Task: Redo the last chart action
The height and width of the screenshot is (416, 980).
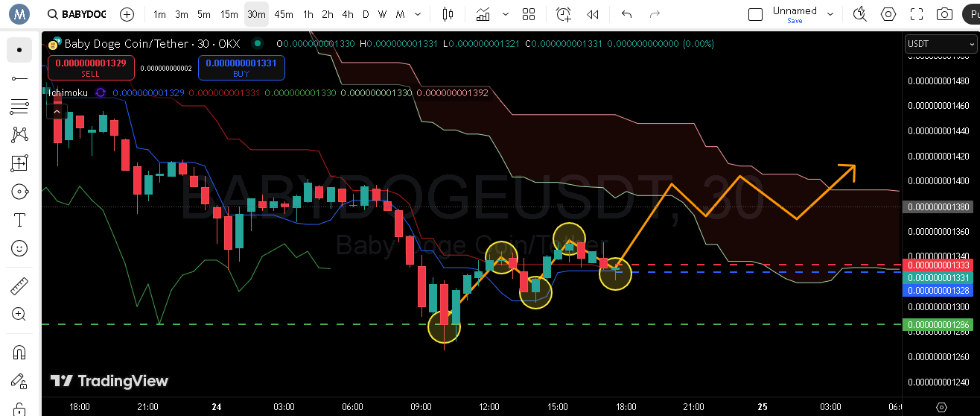Action: [x=655, y=14]
